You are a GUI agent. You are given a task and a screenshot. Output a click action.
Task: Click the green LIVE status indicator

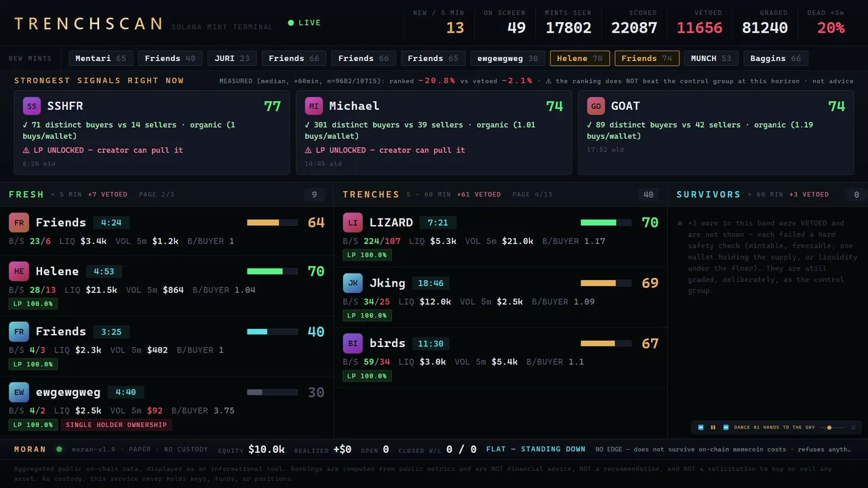coord(304,22)
